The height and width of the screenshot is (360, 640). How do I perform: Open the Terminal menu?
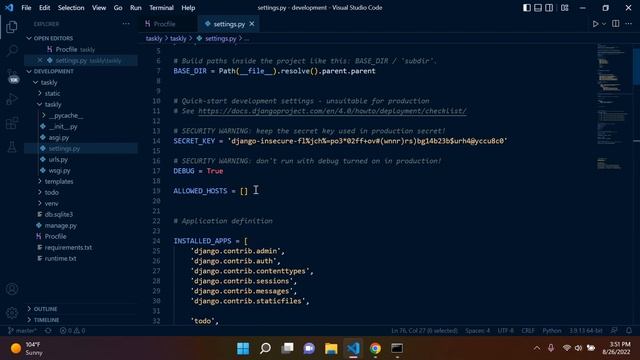click(161, 8)
